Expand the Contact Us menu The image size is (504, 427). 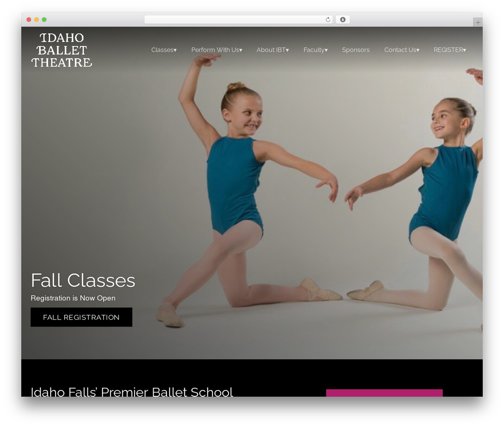tap(402, 50)
